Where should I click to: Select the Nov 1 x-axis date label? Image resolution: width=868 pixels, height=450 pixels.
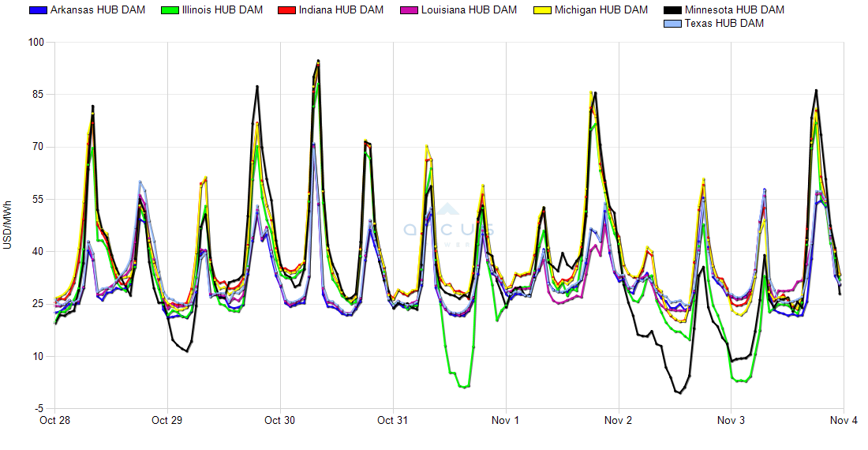click(x=506, y=421)
